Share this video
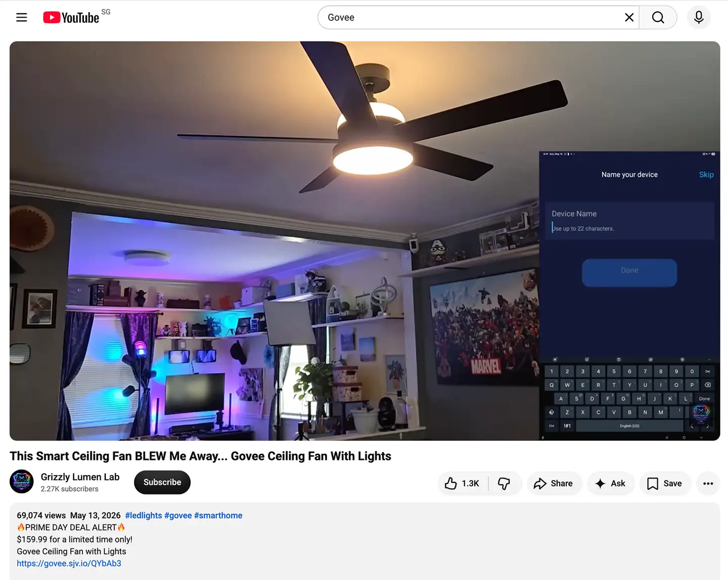Viewport: 728px width, 580px height. click(x=554, y=484)
